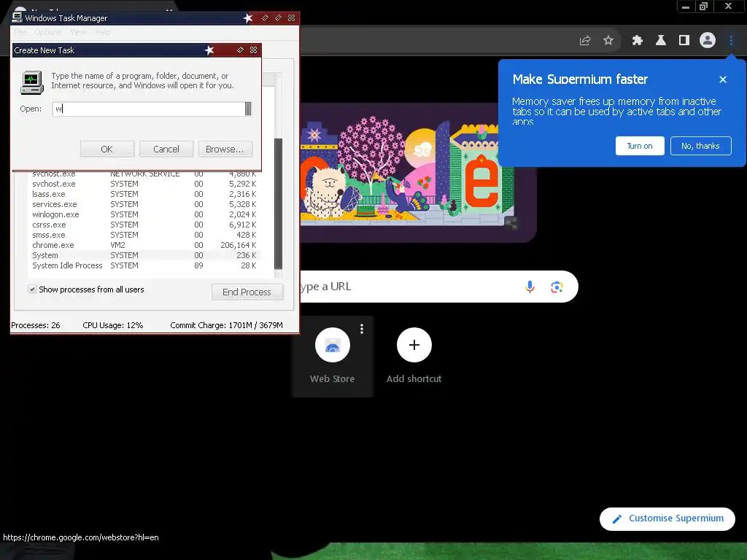Image resolution: width=747 pixels, height=560 pixels.
Task: Click the Task Manager application icon
Action: click(18, 17)
